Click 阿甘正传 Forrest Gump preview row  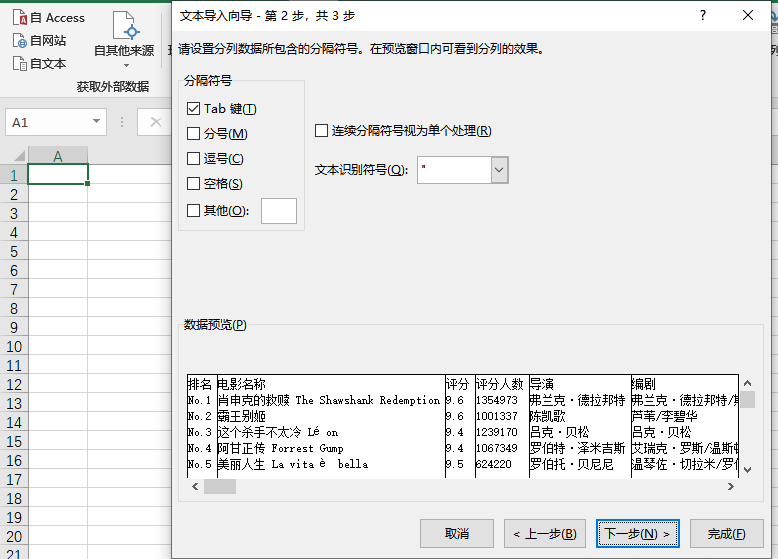(280, 448)
